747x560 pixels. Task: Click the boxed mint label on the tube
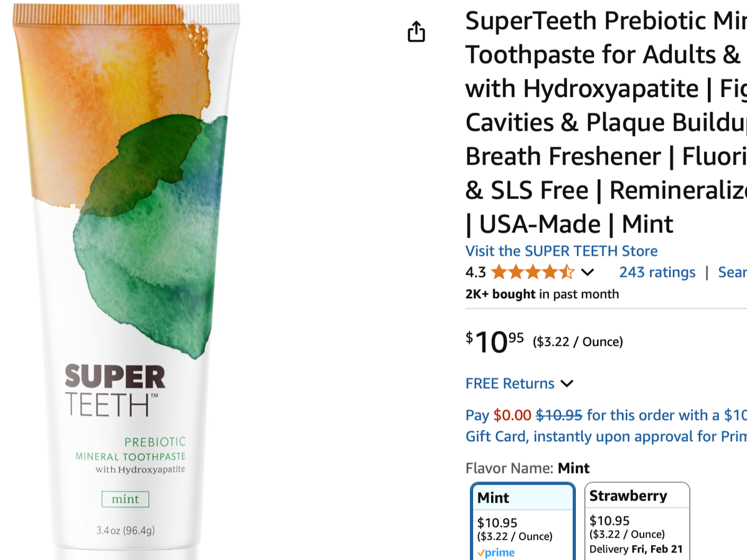[x=125, y=499]
